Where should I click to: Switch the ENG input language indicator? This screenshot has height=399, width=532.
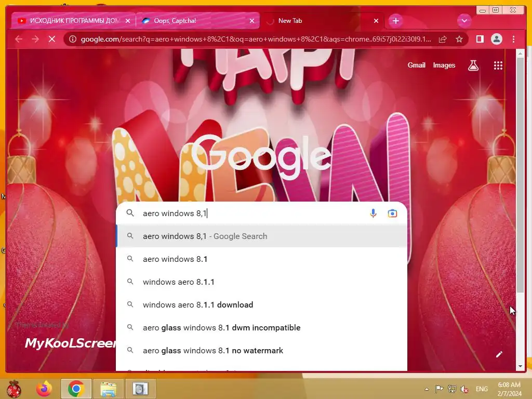click(482, 389)
